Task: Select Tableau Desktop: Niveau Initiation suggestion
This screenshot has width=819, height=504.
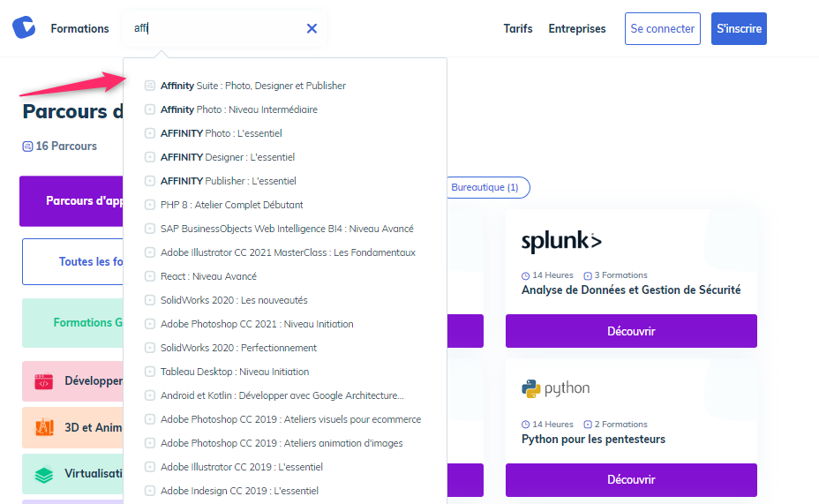Action: pos(235,372)
